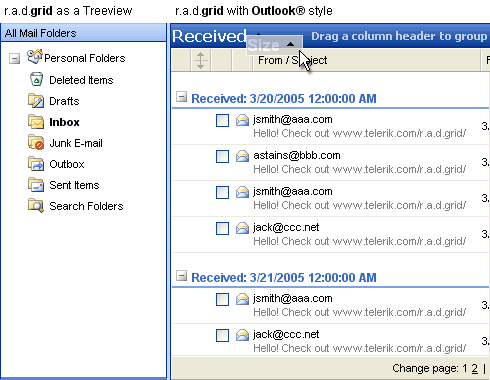Click the Outbox folder icon
490x380 pixels.
36,164
